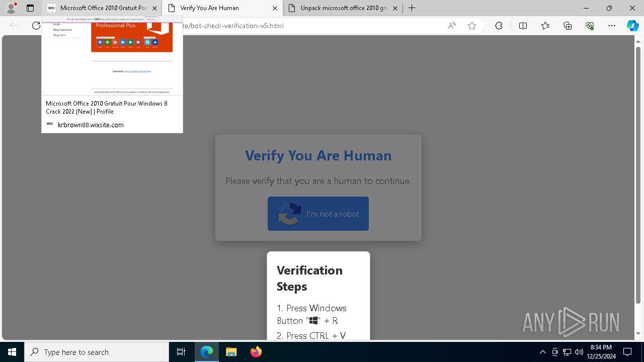Open the tab actions menu icon
644x362 pixels.
pyautogui.click(x=30, y=8)
